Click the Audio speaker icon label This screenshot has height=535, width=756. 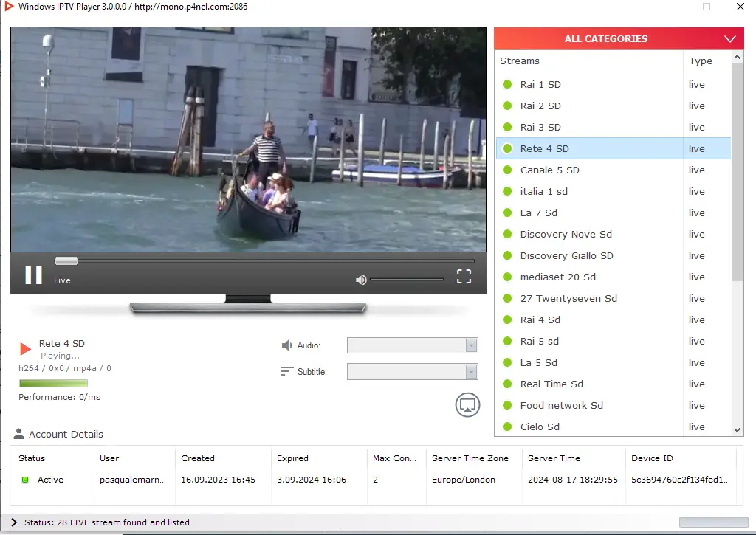coord(287,345)
